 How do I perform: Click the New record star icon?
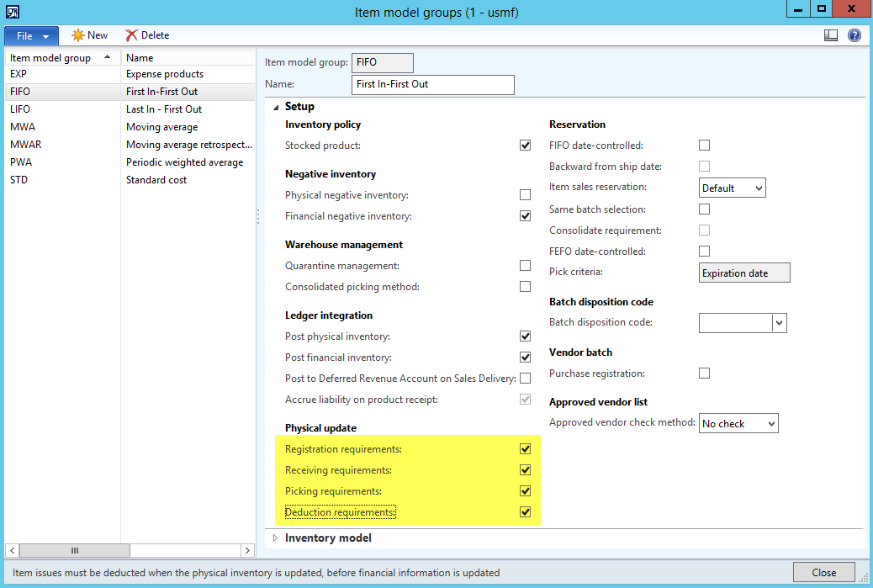tap(78, 35)
